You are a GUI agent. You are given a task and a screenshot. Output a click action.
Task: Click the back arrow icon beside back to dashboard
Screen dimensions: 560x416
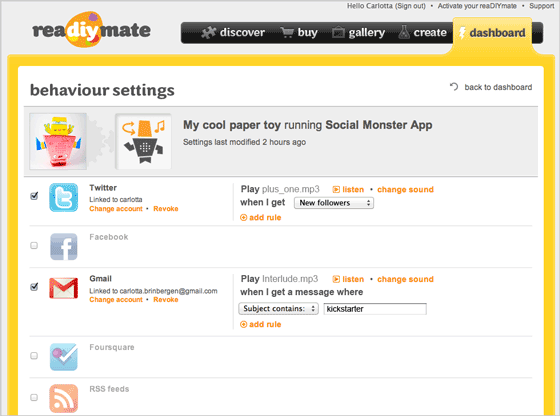click(454, 87)
